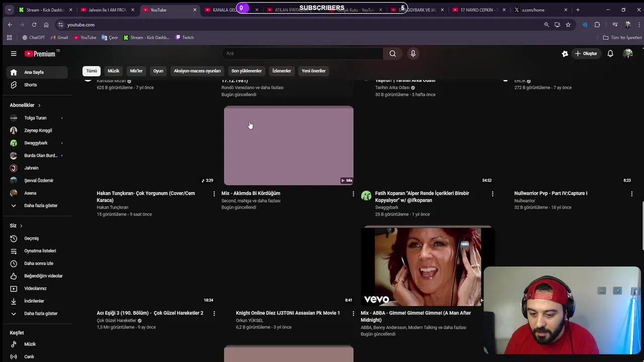Open ChatGPT bookmark in bookmarks bar

[x=34, y=38]
